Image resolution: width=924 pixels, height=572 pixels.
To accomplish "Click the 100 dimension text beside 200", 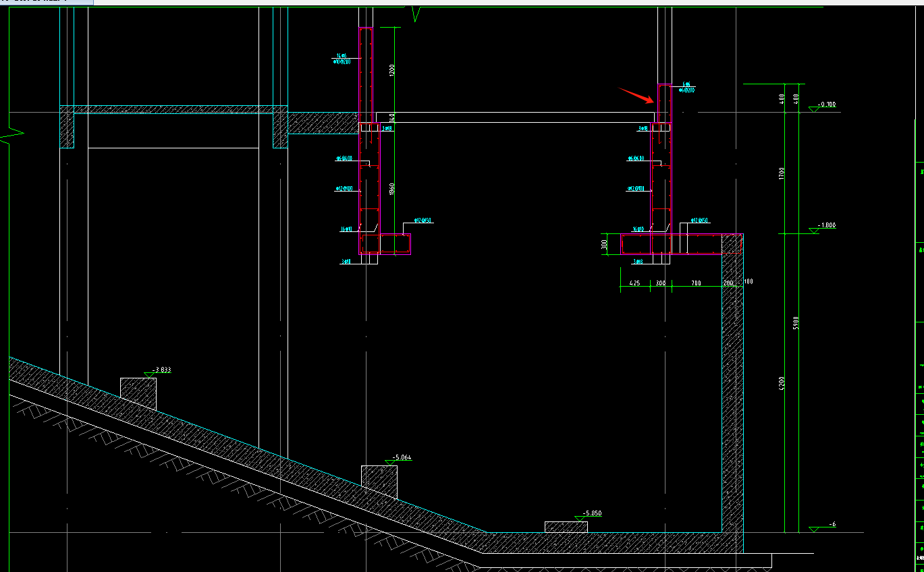I will tap(748, 281).
